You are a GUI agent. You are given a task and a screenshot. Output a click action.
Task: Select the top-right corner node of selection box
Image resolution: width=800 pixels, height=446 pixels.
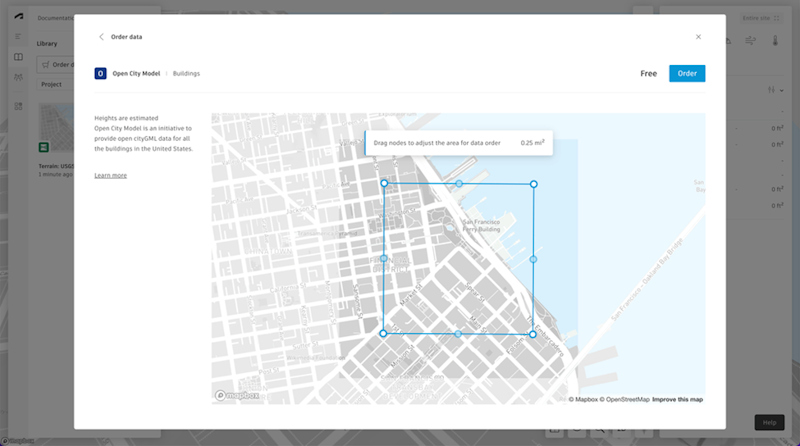click(534, 184)
